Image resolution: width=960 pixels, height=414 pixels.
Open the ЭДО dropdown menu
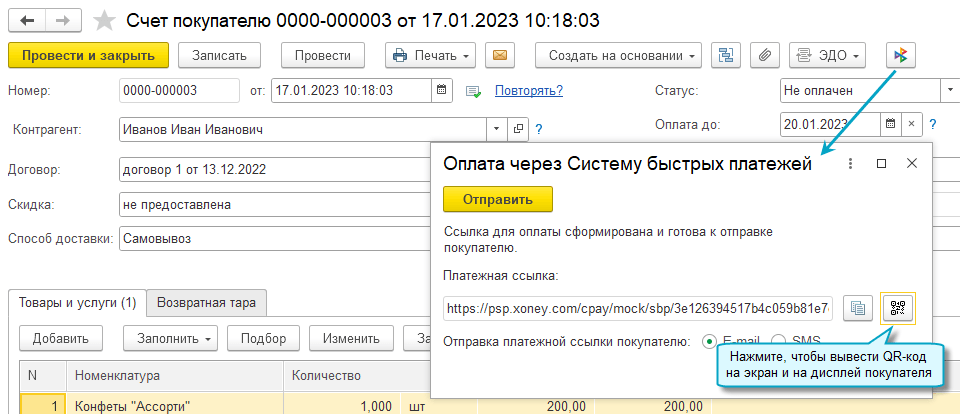[x=827, y=55]
